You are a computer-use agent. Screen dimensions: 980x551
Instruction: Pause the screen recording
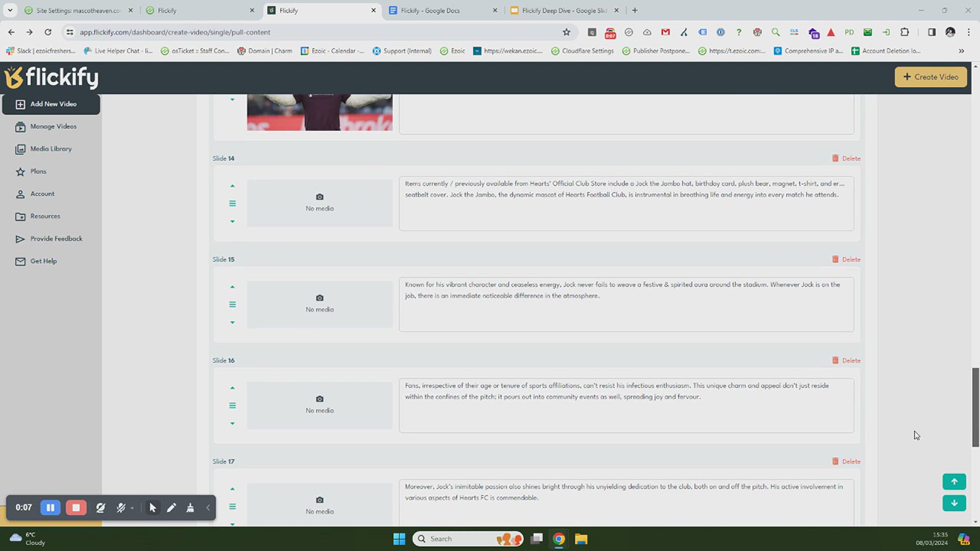51,508
